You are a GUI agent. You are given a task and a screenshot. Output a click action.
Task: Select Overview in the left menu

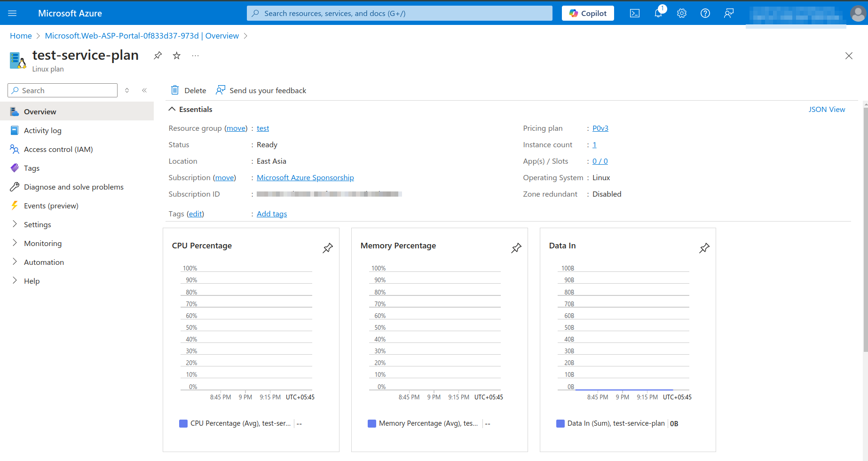click(77, 111)
